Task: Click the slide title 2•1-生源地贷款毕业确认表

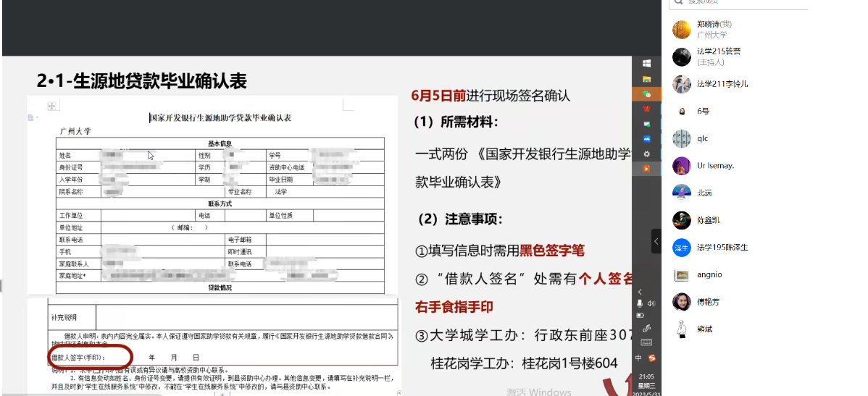Action: click(142, 81)
